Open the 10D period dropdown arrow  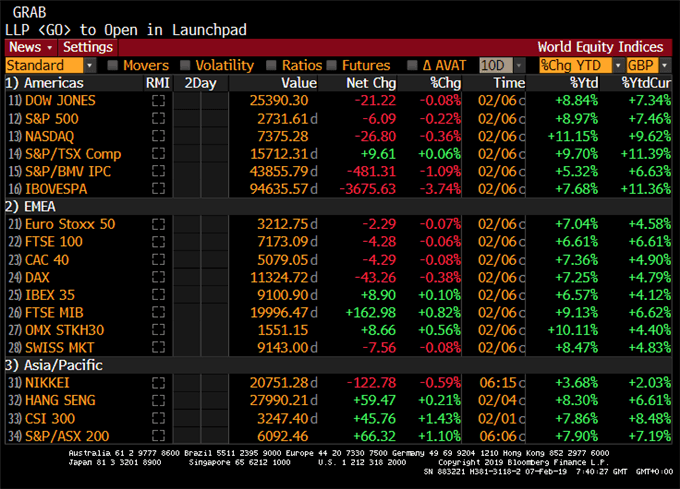click(x=519, y=65)
